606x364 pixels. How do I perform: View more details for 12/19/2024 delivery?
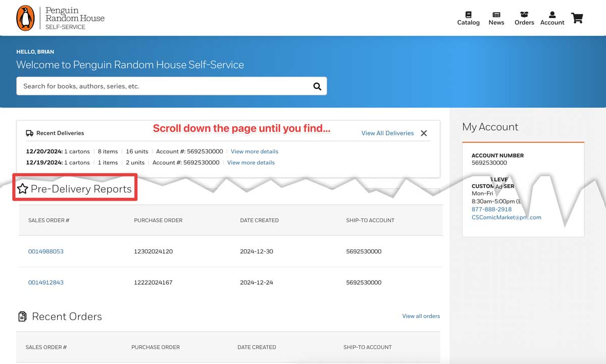click(251, 163)
